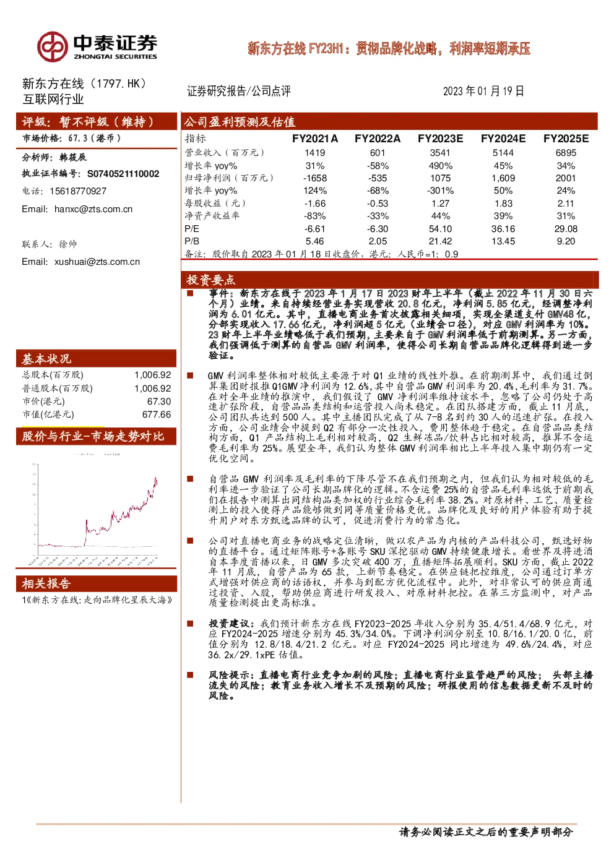Click the report date 2023年01月19日
Screen dimensions: 614x868
483,91
